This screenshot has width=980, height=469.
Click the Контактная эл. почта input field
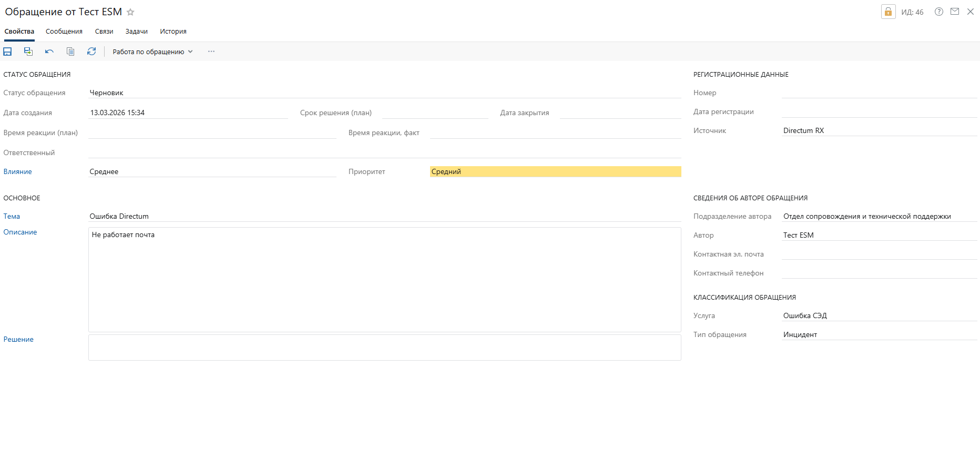click(879, 254)
